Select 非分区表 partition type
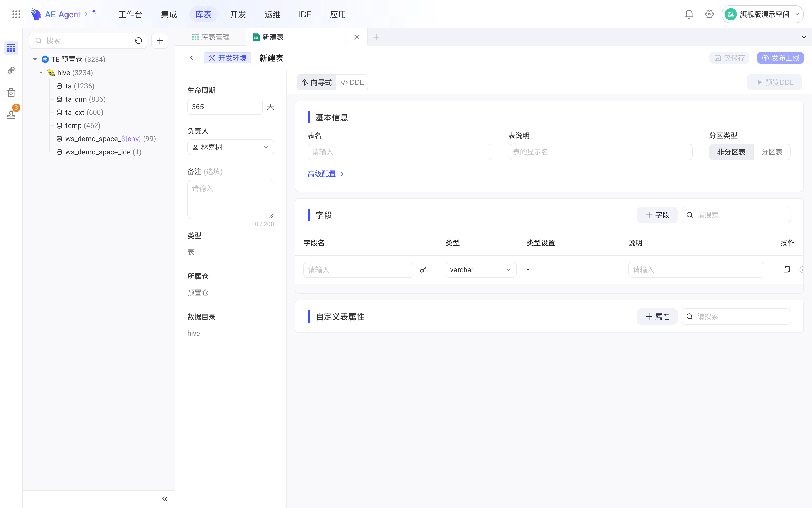The image size is (812, 508). point(731,152)
